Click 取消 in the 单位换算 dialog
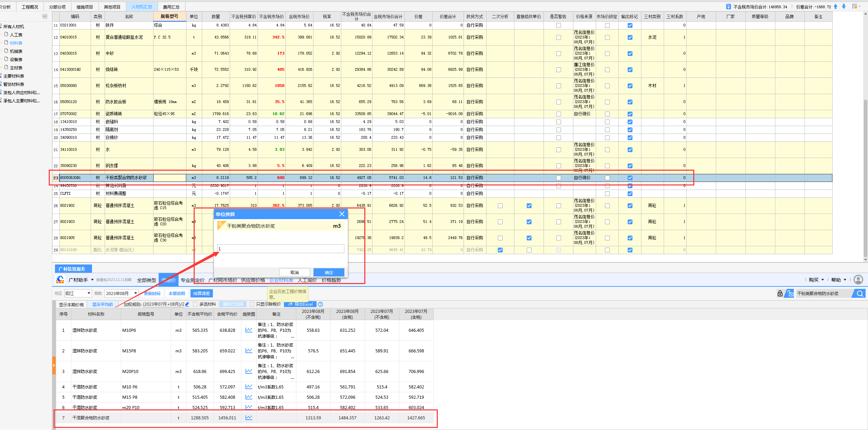 (295, 272)
